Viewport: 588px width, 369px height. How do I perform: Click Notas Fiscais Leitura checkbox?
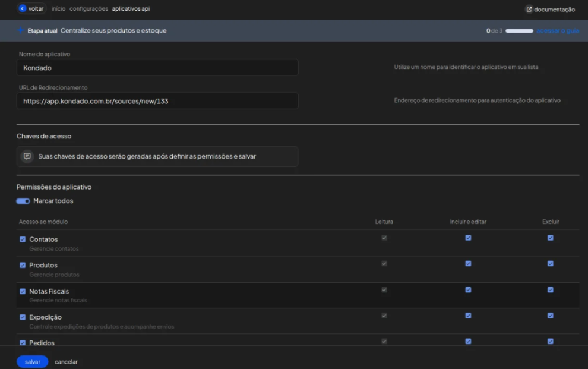(x=384, y=290)
